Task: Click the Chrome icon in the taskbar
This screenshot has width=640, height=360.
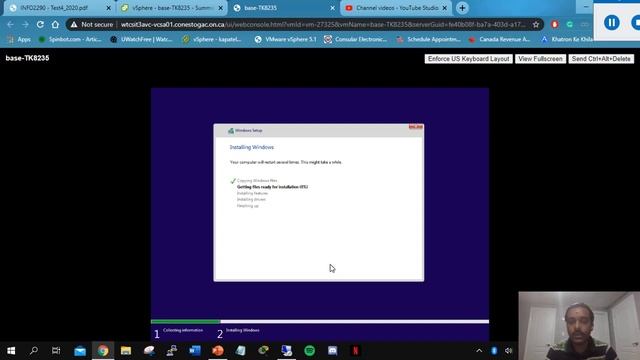Action: point(103,350)
